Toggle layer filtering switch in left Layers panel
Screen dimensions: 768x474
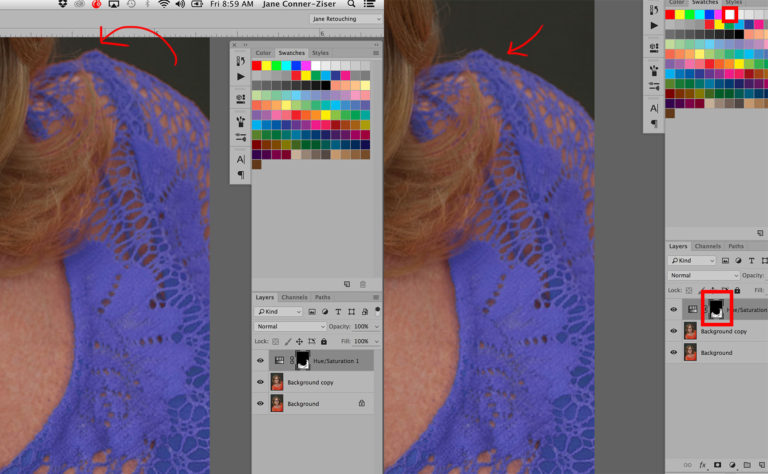pos(377,311)
